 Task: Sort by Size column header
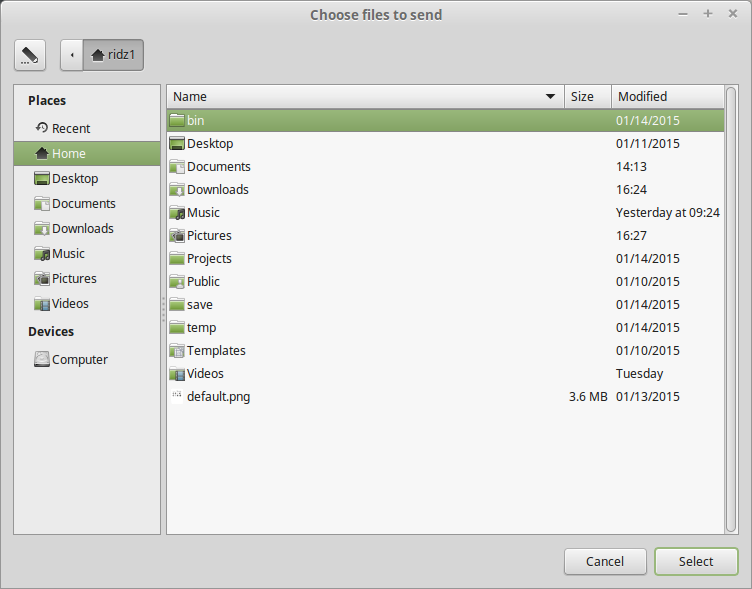tap(588, 96)
